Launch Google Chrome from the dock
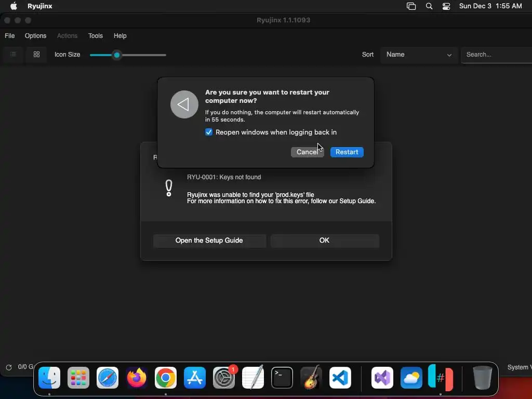Image resolution: width=532 pixels, height=399 pixels. 166,378
